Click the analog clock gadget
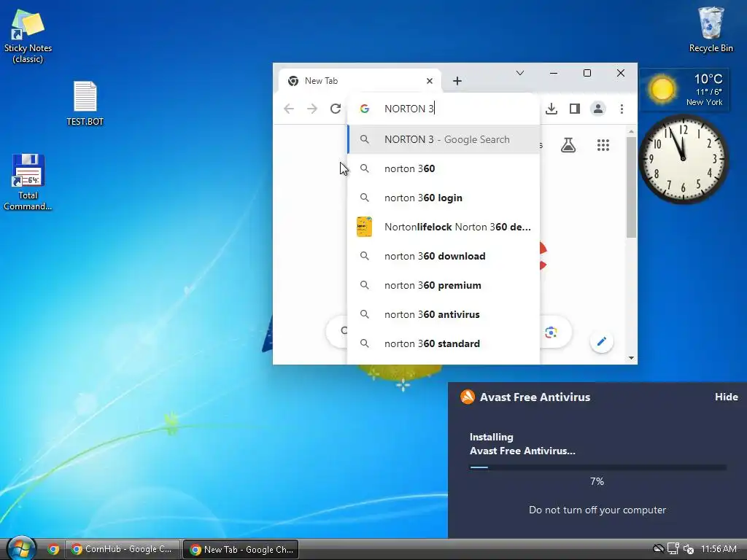The width and height of the screenshot is (747, 560). pos(683,159)
